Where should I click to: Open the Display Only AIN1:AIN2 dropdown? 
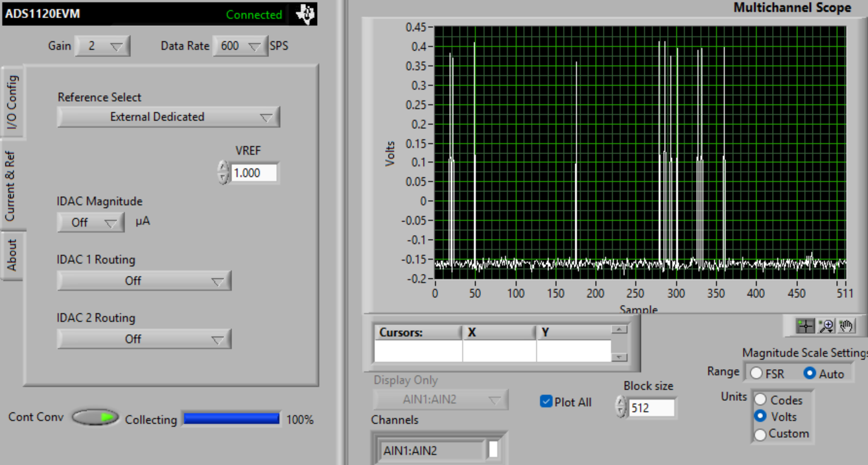tap(441, 400)
